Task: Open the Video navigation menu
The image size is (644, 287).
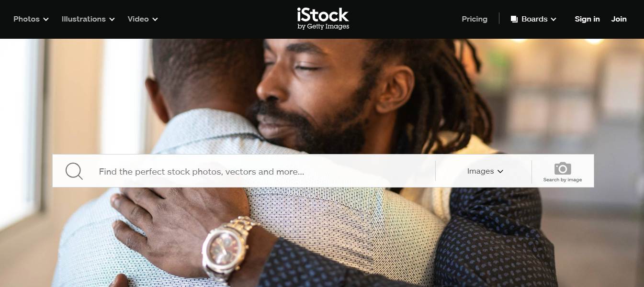Action: (143, 19)
